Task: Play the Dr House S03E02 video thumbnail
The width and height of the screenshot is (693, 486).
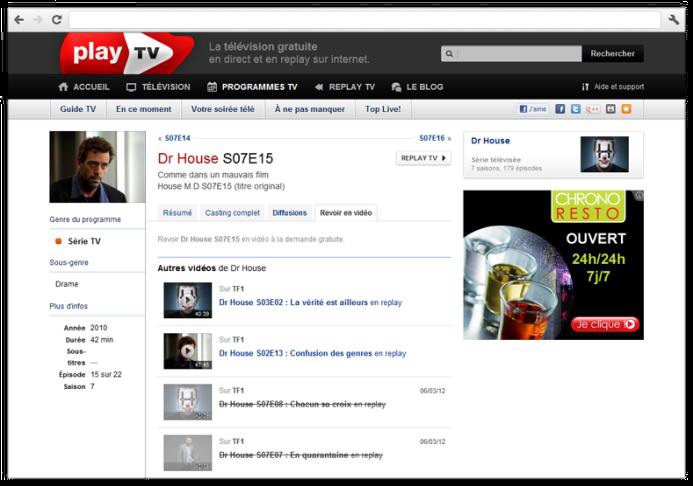Action: click(x=187, y=300)
